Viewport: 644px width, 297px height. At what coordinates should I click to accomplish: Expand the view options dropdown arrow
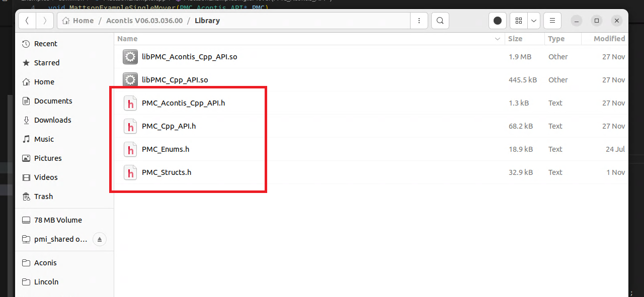tap(533, 21)
